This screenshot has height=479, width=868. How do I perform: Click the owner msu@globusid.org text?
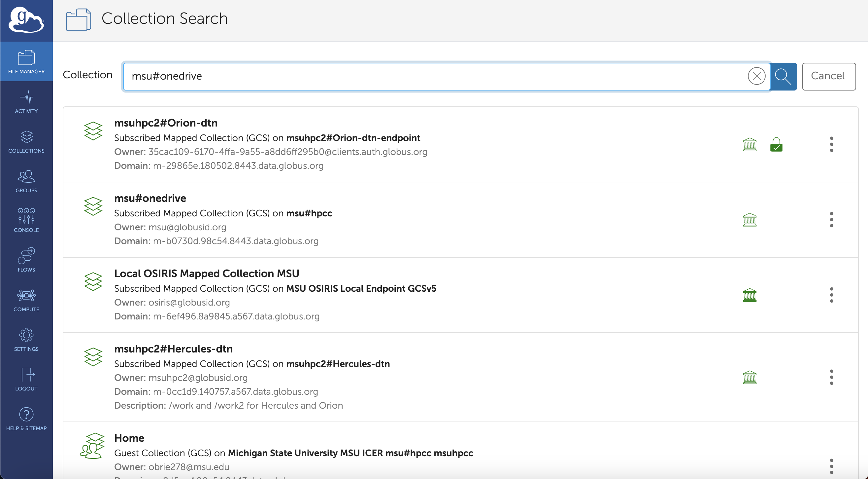[187, 227]
